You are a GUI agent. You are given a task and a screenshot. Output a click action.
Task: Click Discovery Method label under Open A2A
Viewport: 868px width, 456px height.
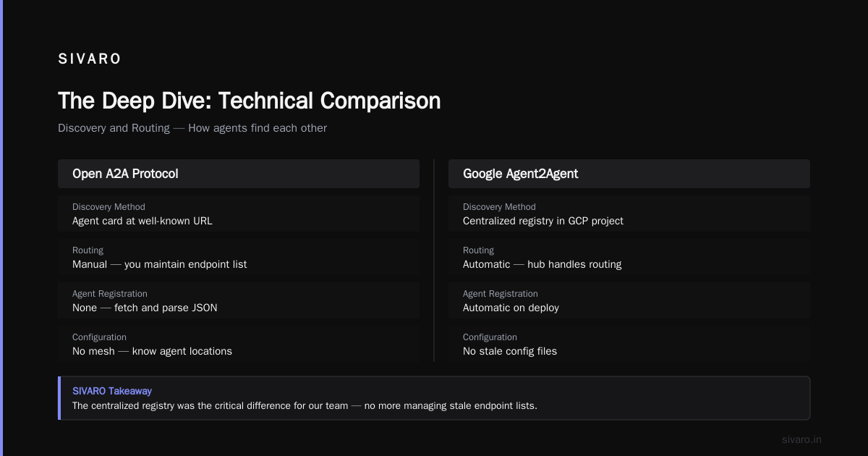click(x=109, y=207)
